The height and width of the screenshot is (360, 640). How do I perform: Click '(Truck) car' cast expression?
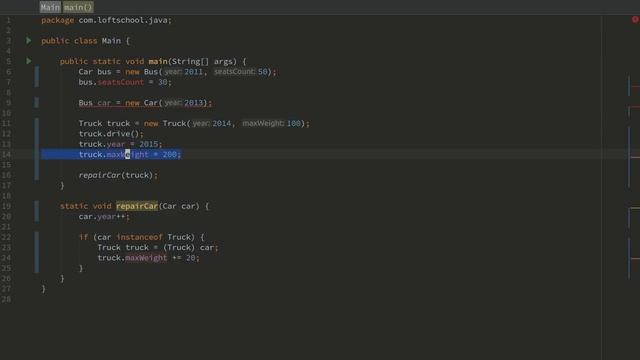coord(190,247)
